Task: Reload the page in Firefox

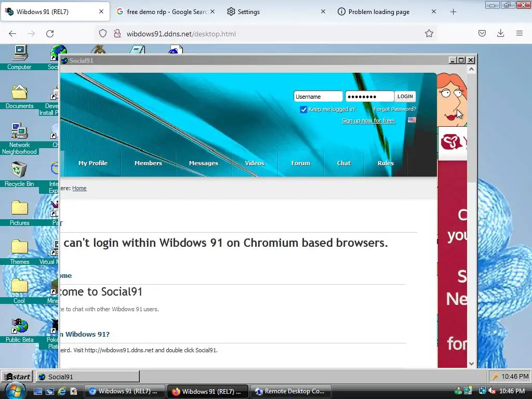Action: (50, 34)
